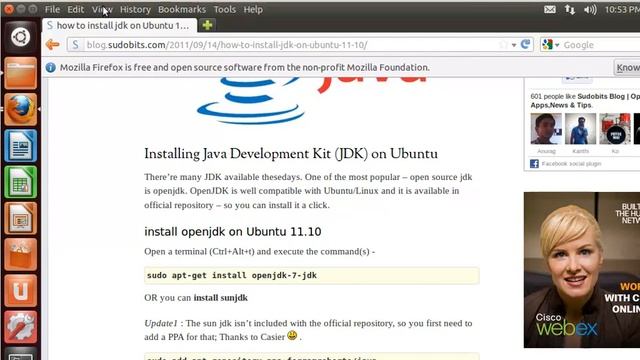Click the clock showing 10:53 PM
Screen dimensions: 640x360
pyautogui.click(x=622, y=9)
